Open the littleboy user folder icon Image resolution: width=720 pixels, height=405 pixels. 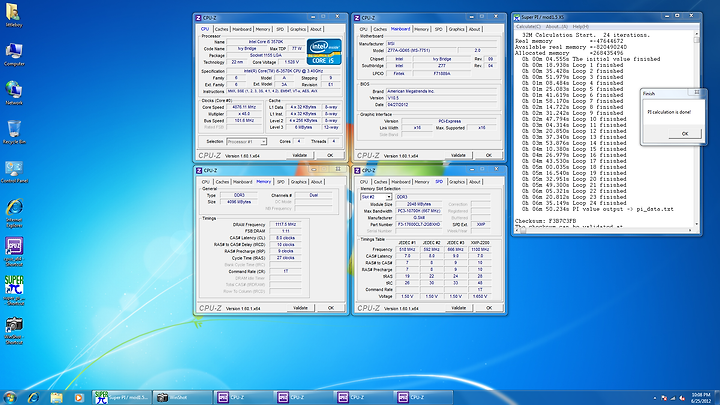tap(13, 15)
